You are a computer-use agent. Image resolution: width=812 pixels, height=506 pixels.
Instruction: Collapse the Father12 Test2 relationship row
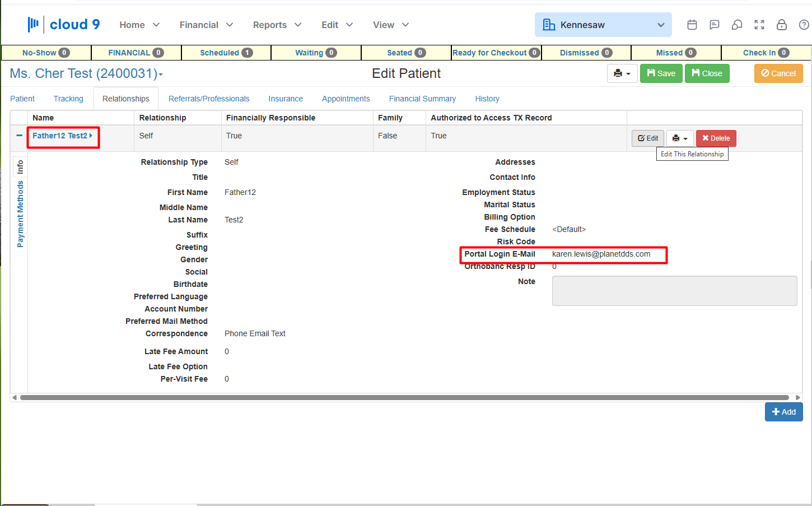(x=19, y=136)
